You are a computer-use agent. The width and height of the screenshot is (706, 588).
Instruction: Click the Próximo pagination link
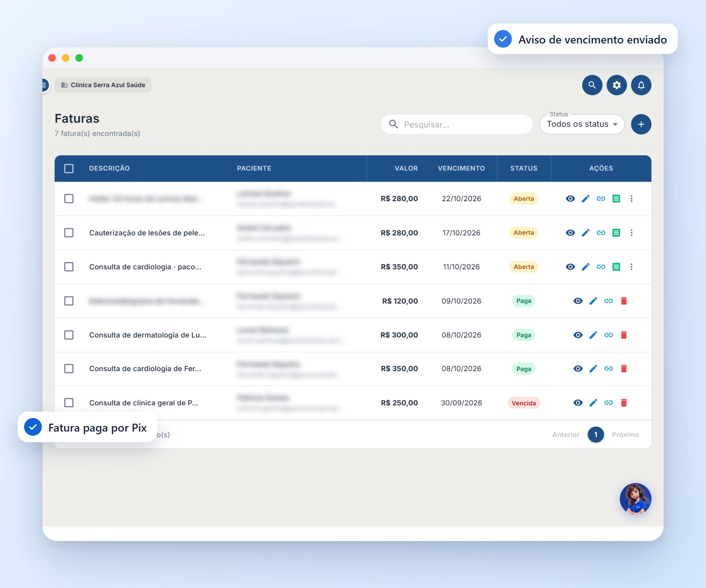625,435
